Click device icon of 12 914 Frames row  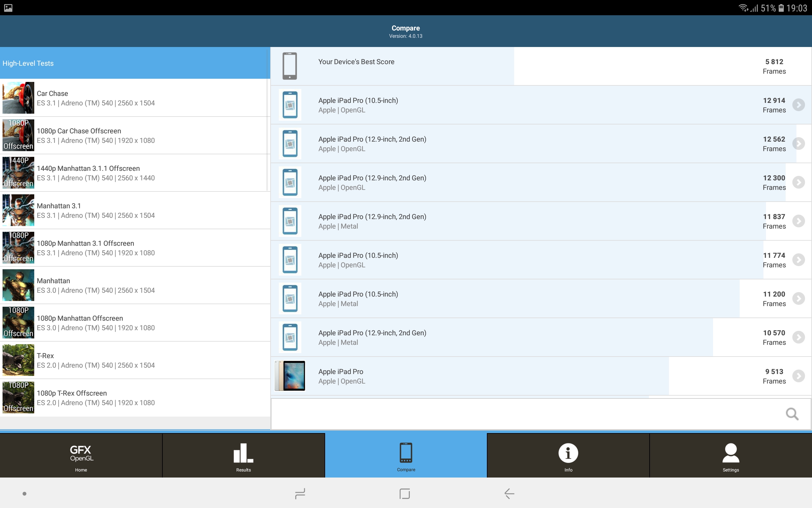pos(290,105)
